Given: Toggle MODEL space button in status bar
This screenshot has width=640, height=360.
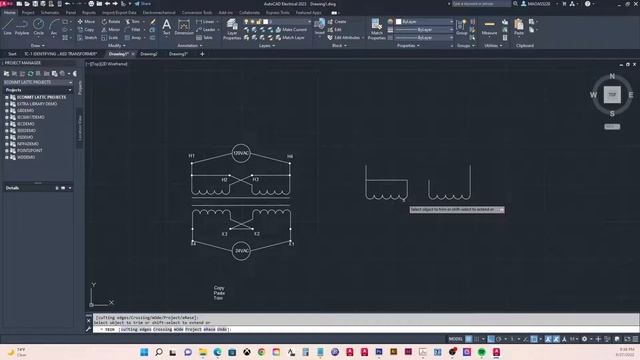Looking at the screenshot, I should (x=456, y=339).
